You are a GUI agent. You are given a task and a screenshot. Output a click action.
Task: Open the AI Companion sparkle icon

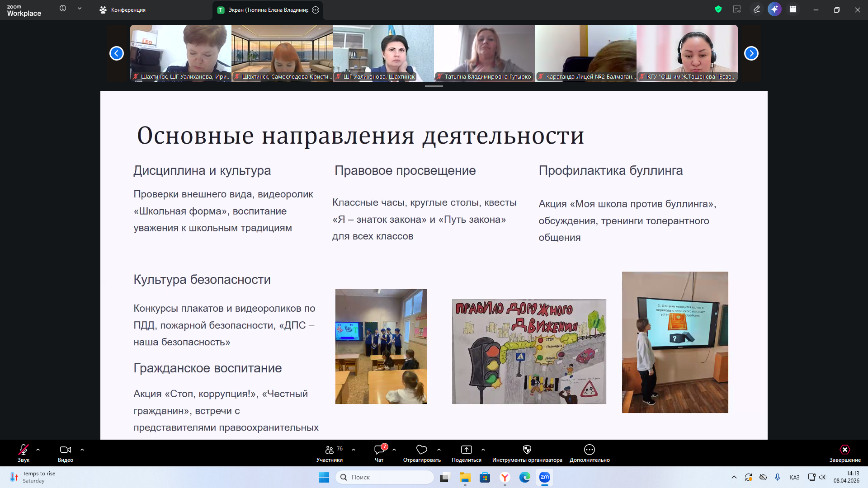click(774, 9)
